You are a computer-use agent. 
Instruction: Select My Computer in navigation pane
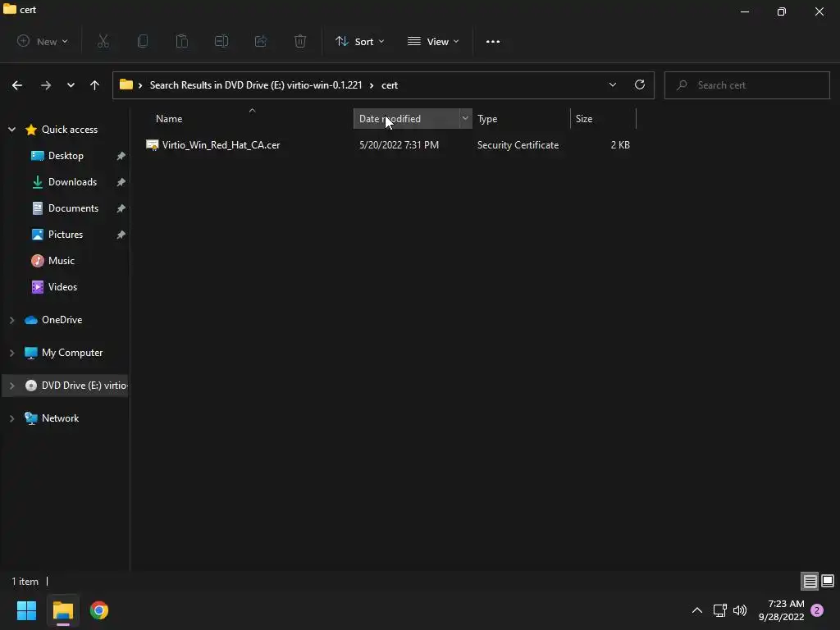tap(72, 353)
